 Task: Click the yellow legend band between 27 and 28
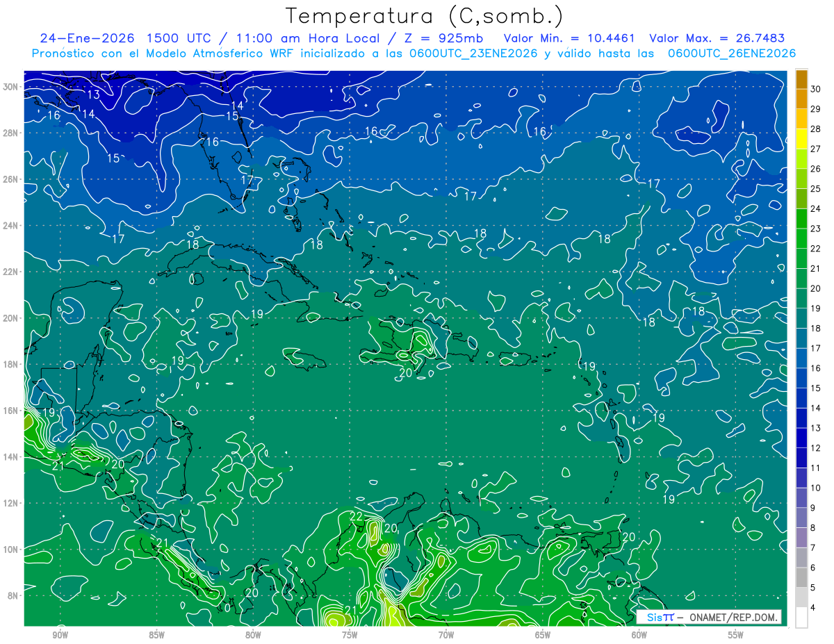(802, 139)
